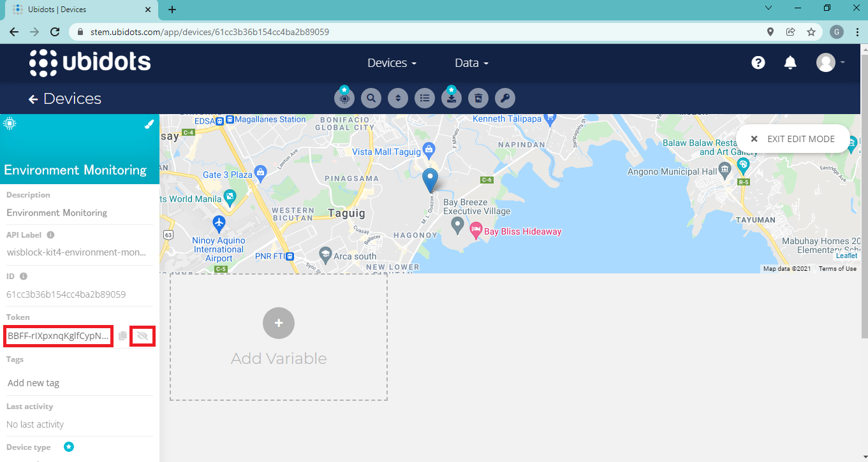Click the trash restore icon in device toolbar
Screen dimensions: 868x462
pos(478,98)
